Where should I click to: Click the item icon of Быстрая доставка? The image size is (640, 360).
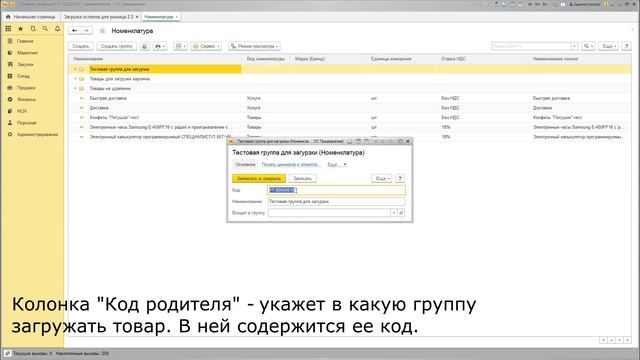[81, 98]
